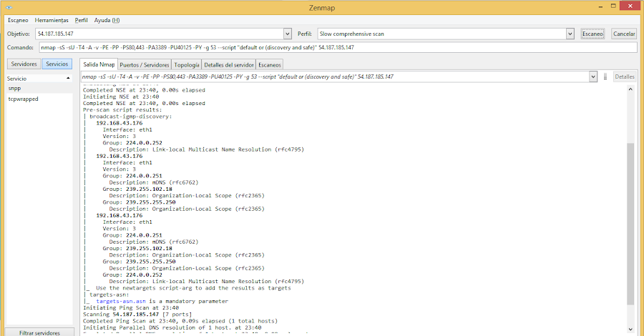Maximize the Zenmap window

(x=613, y=6)
